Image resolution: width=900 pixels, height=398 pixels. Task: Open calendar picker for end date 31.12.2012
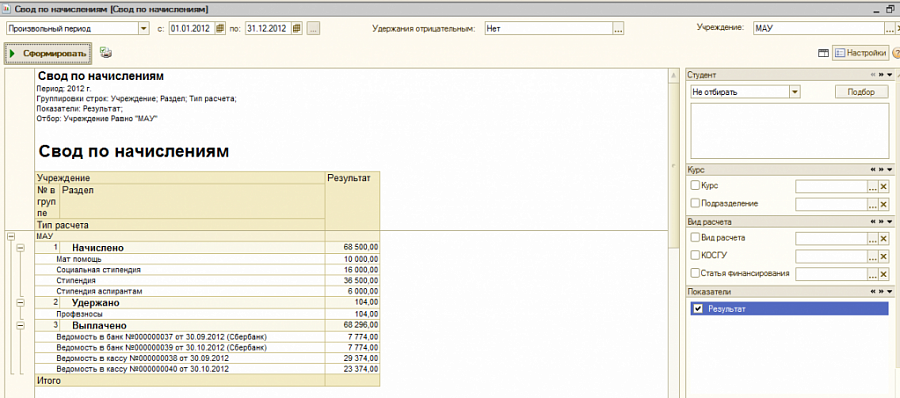[x=296, y=28]
